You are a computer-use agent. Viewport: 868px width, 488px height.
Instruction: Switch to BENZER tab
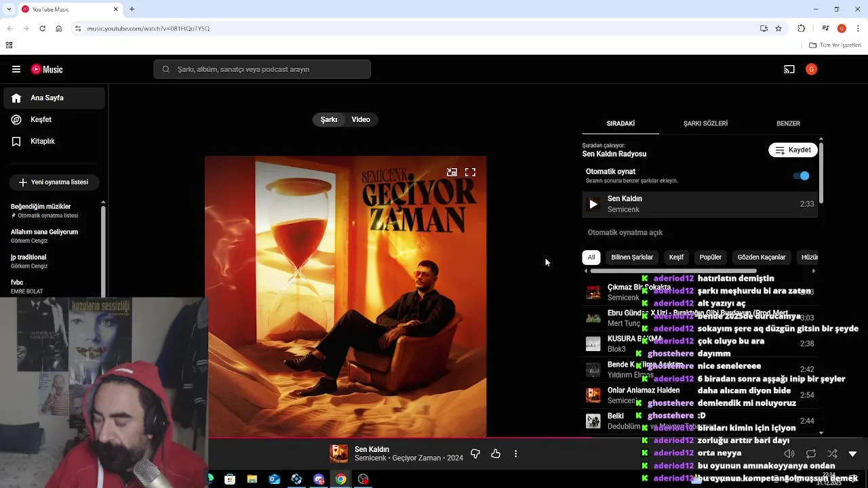[x=788, y=123]
